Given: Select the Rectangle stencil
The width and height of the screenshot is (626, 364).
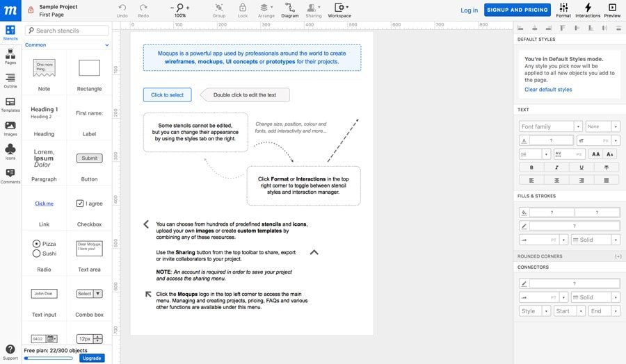Looking at the screenshot, I should pos(89,74).
